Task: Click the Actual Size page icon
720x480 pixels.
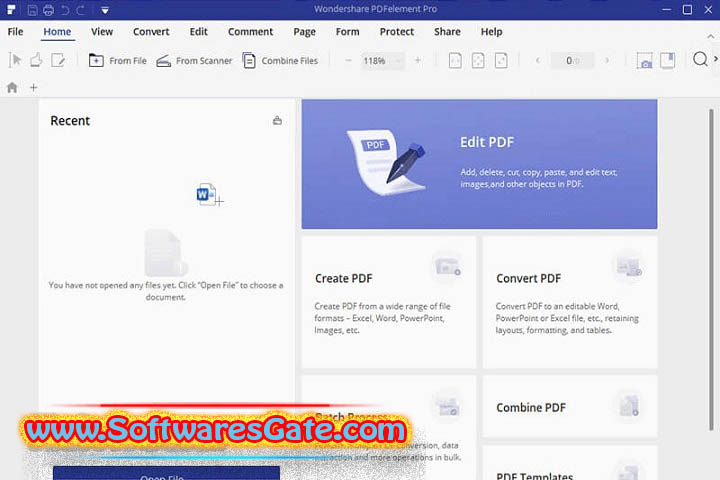Action: point(455,61)
